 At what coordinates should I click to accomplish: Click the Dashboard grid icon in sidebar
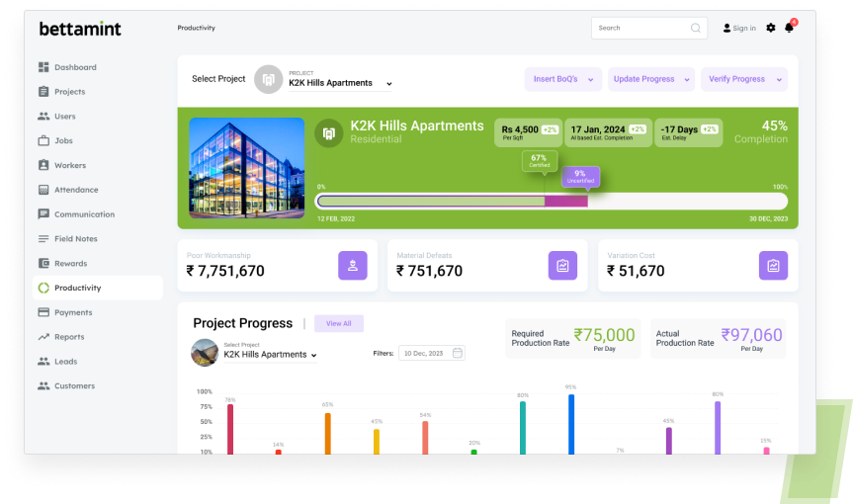pos(43,67)
